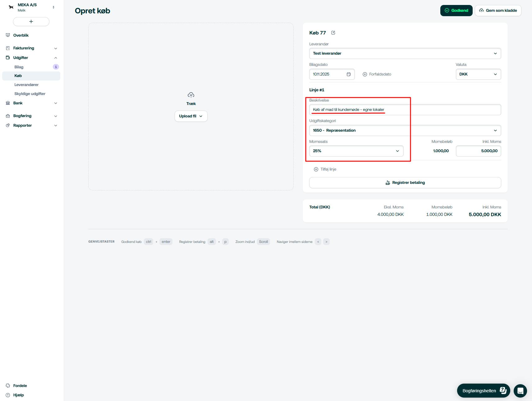Click the Bogføring icon
Viewport: 532px width, 401px height.
click(8, 116)
